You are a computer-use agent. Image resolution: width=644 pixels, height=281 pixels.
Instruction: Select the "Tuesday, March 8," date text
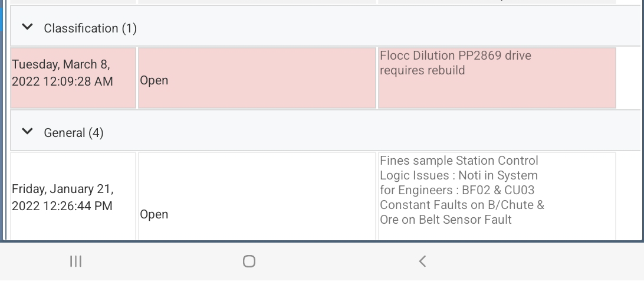61,64
